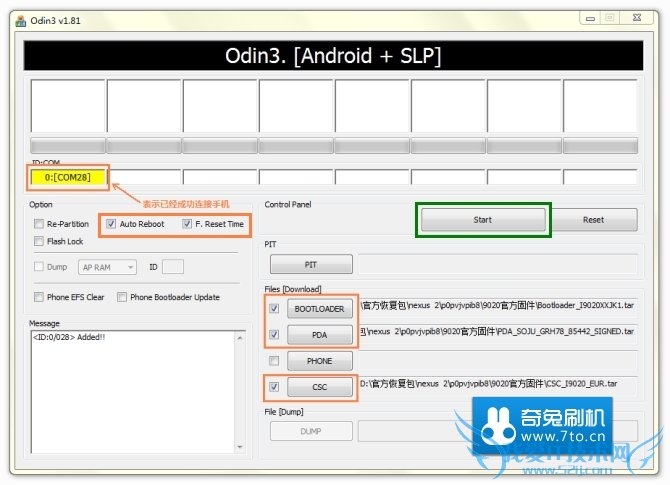670x485 pixels.
Task: Click the Message box scroll up arrow
Action: click(240, 338)
